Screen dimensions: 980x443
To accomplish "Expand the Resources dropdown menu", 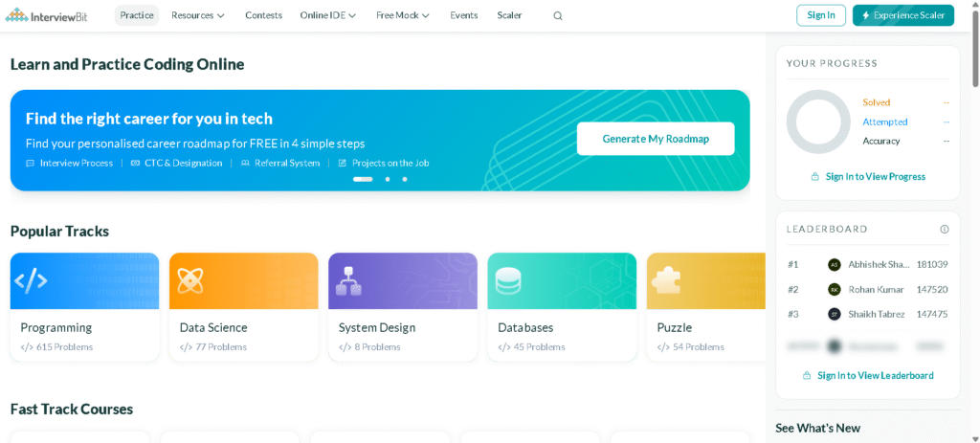I will point(198,15).
